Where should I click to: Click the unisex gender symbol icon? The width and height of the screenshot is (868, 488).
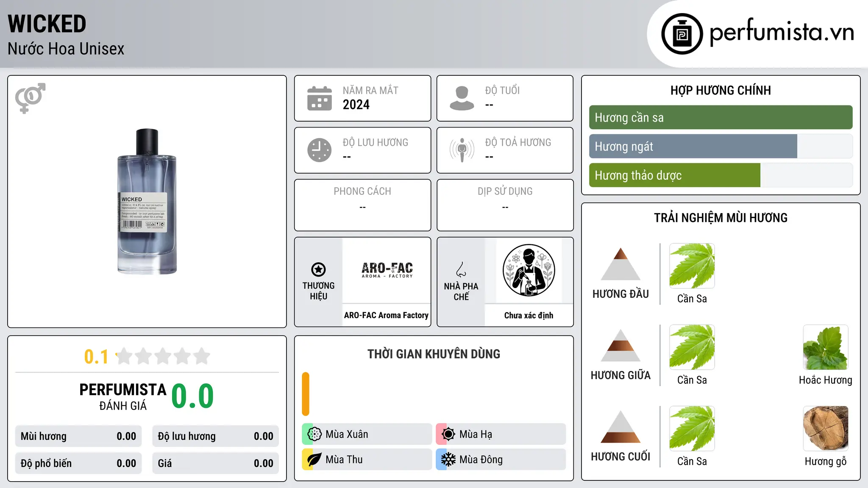[30, 98]
